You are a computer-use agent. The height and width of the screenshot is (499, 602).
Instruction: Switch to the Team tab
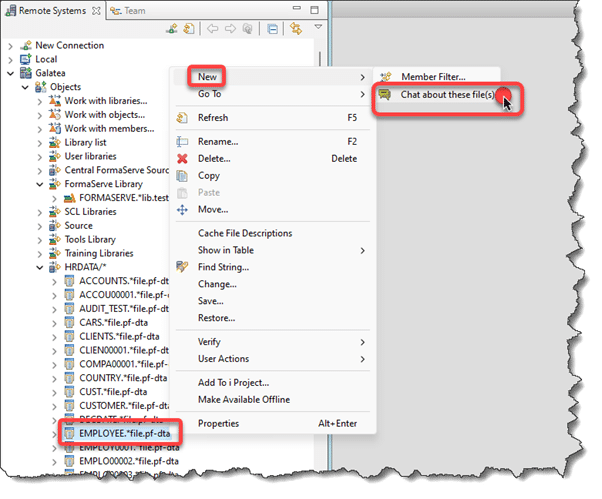tap(131, 10)
